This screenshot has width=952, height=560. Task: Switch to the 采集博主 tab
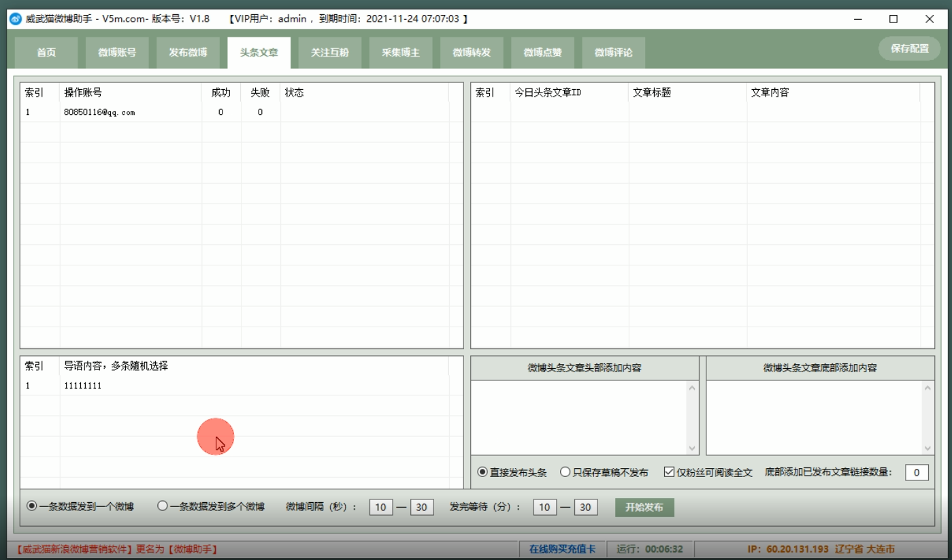click(x=401, y=52)
